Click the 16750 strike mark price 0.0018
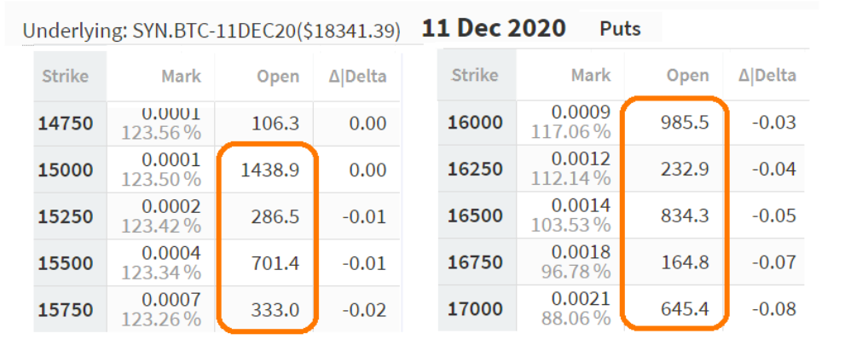This screenshot has width=868, height=345. point(581,255)
